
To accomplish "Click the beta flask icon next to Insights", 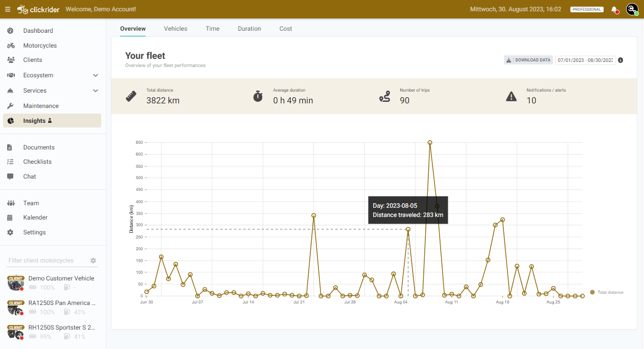I will tap(50, 121).
